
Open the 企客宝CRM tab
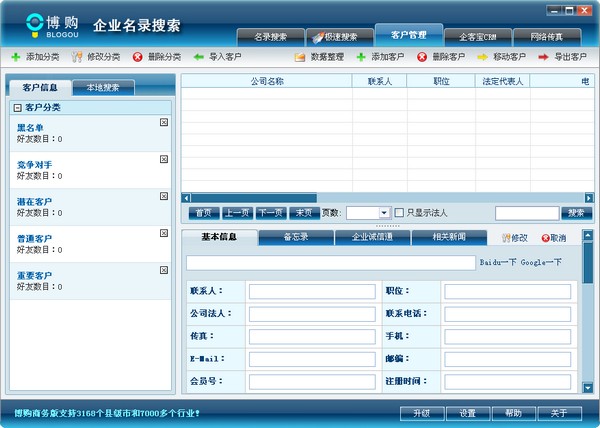(478, 37)
